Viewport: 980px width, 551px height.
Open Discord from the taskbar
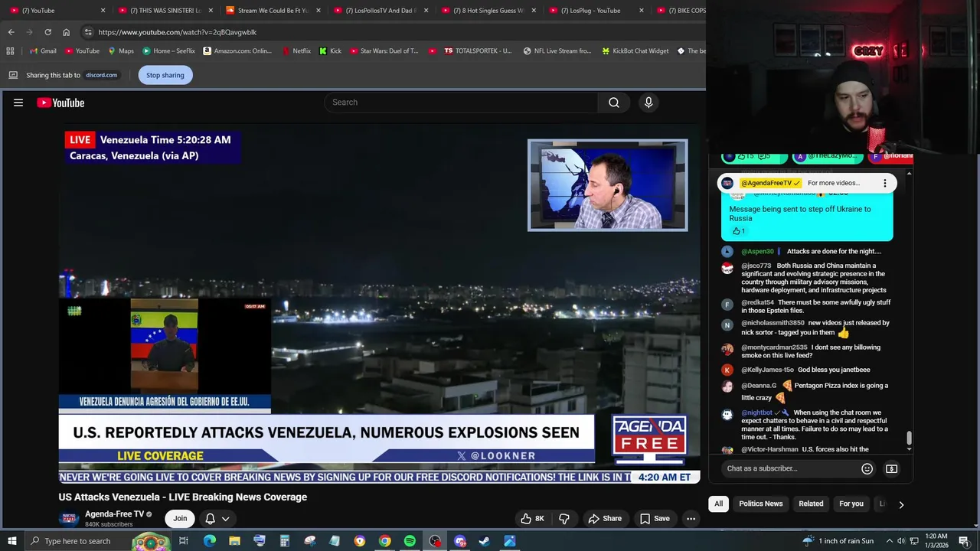click(459, 541)
